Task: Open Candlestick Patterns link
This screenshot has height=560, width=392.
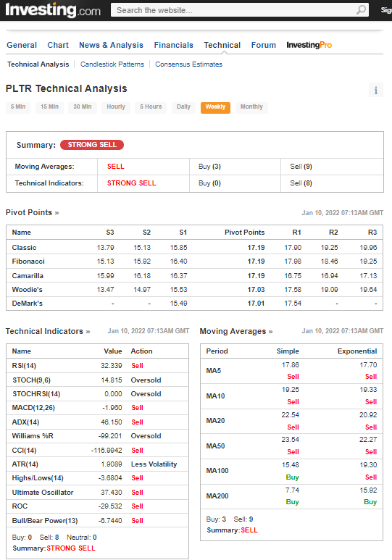Action: [112, 64]
